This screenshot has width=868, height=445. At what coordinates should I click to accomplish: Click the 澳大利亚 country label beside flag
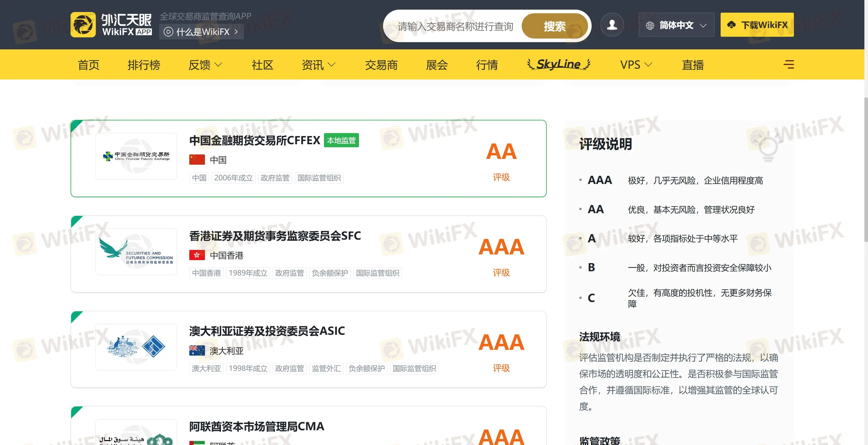click(x=226, y=351)
